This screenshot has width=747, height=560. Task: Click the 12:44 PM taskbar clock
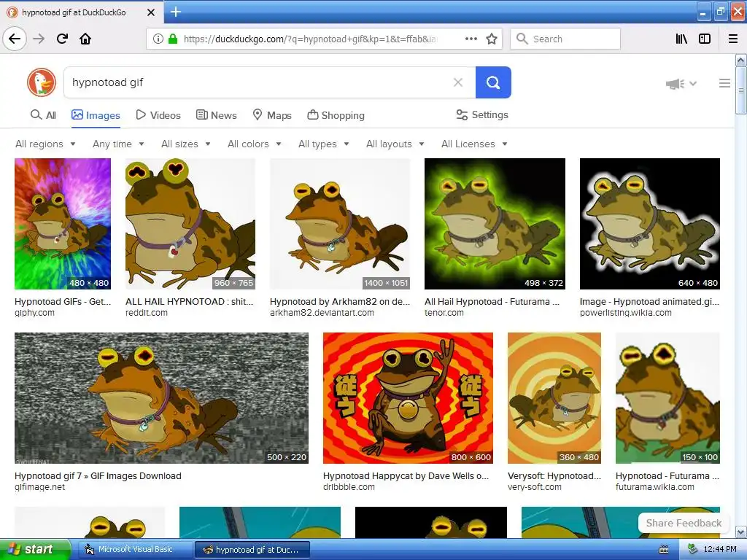pyautogui.click(x=720, y=550)
